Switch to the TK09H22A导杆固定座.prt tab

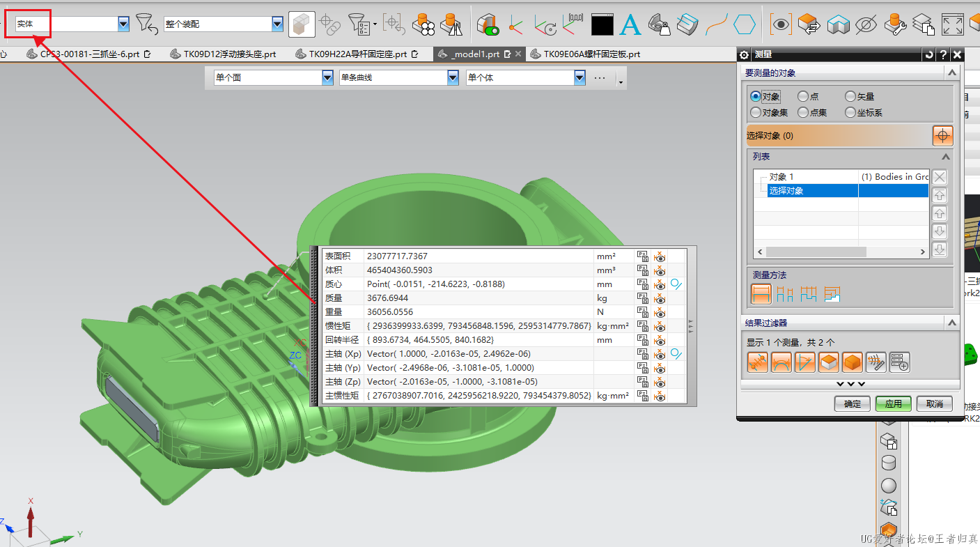click(x=357, y=54)
